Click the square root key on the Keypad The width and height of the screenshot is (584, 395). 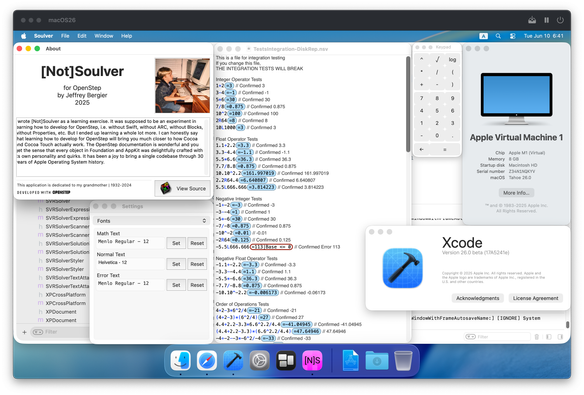(437, 60)
